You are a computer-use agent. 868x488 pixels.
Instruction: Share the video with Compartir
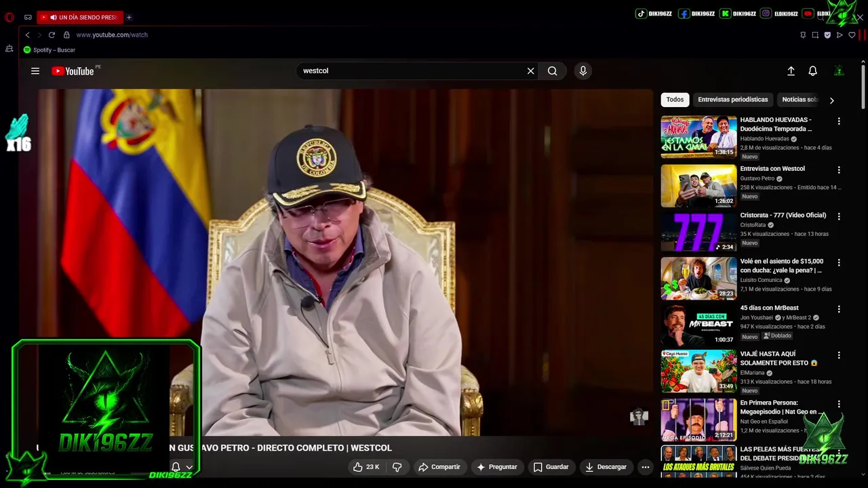pos(439,467)
